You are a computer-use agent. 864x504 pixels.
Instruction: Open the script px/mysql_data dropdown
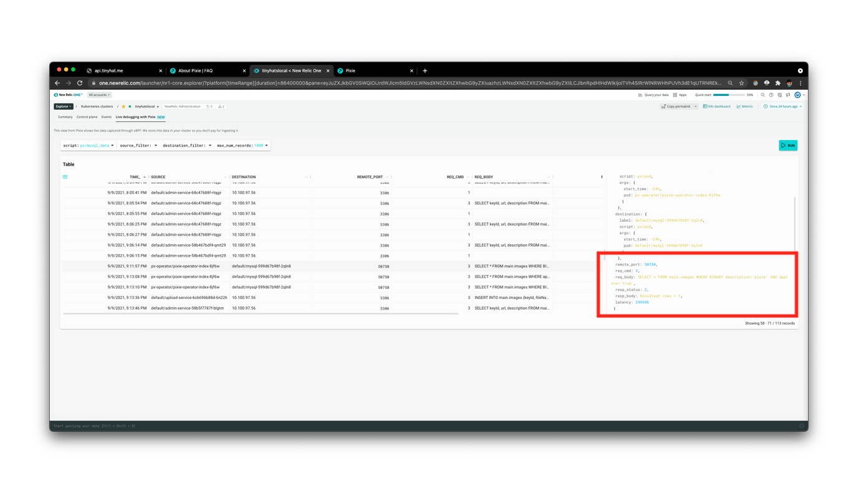tap(95, 145)
